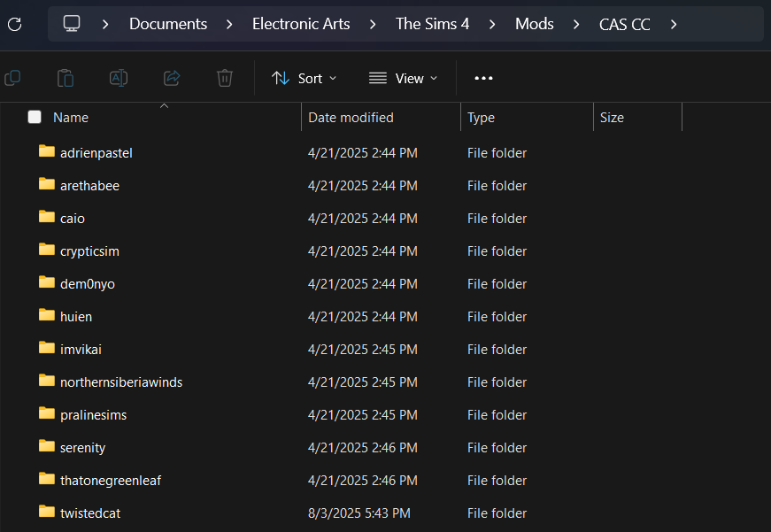Click the huien folder name

pyautogui.click(x=76, y=317)
